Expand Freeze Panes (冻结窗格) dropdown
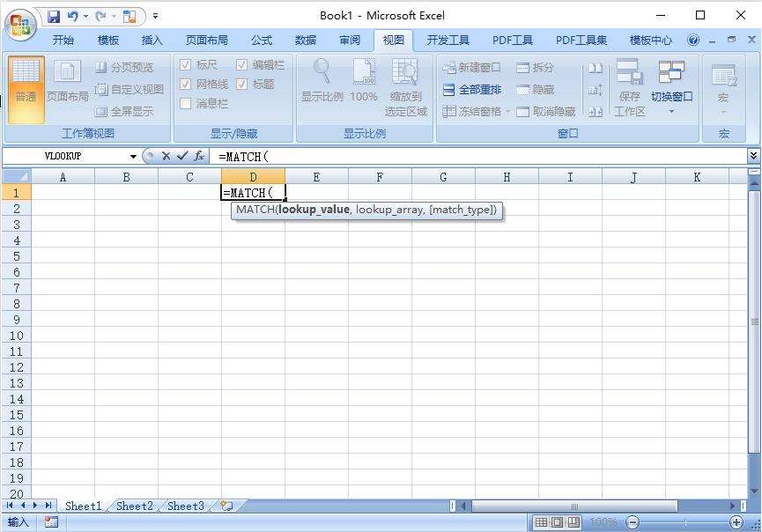This screenshot has width=762, height=532. point(507,112)
